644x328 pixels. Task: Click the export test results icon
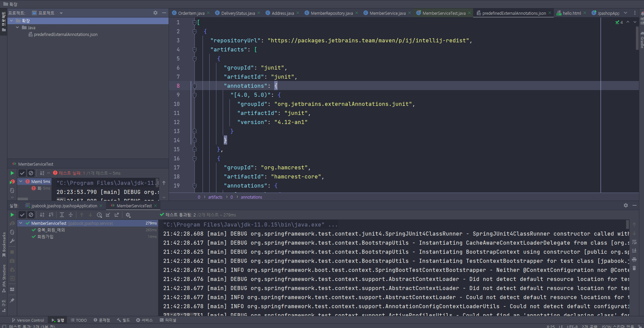click(117, 215)
